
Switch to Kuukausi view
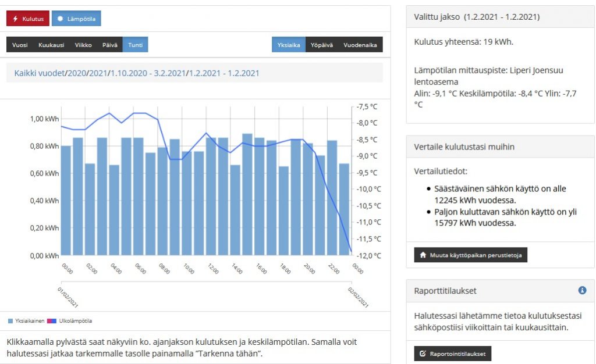coord(51,45)
